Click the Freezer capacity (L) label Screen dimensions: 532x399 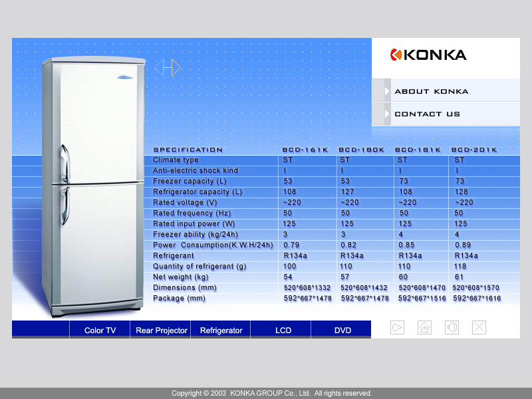(x=190, y=181)
